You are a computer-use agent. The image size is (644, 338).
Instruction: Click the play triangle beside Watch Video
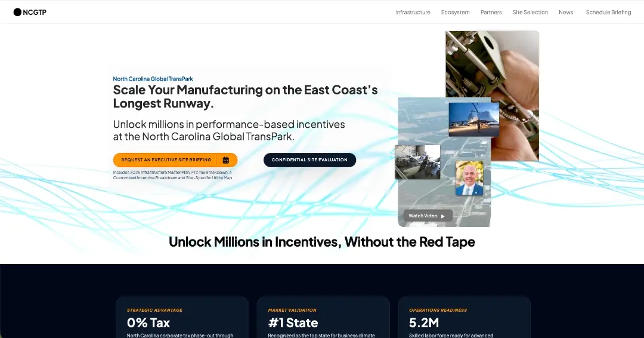442,216
